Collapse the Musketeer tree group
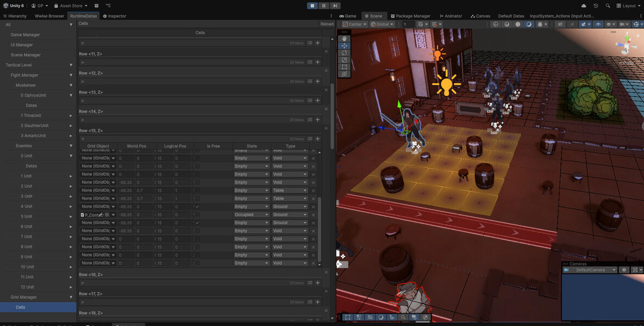The height and width of the screenshot is (326, 644). tap(71, 85)
